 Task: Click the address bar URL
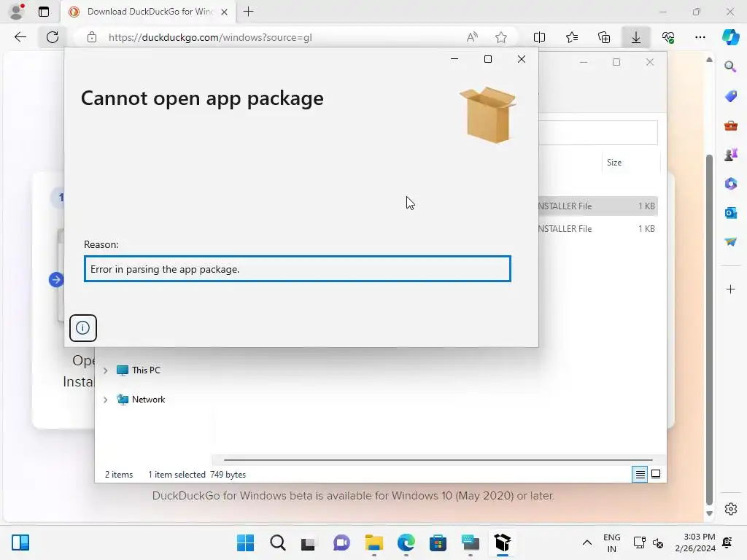(210, 37)
